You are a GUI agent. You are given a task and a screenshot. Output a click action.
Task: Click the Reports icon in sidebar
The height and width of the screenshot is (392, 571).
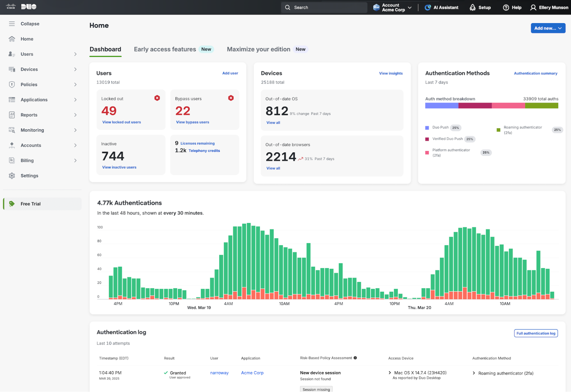pos(12,115)
